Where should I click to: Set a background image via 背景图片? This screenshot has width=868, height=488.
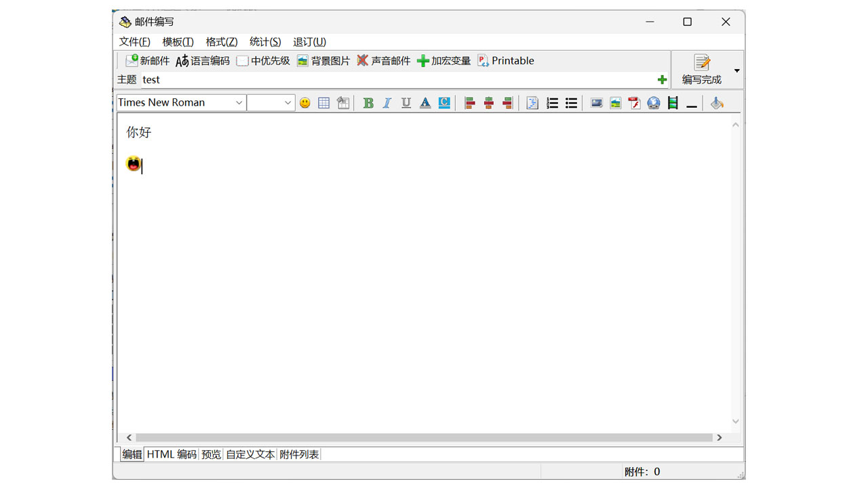point(323,60)
